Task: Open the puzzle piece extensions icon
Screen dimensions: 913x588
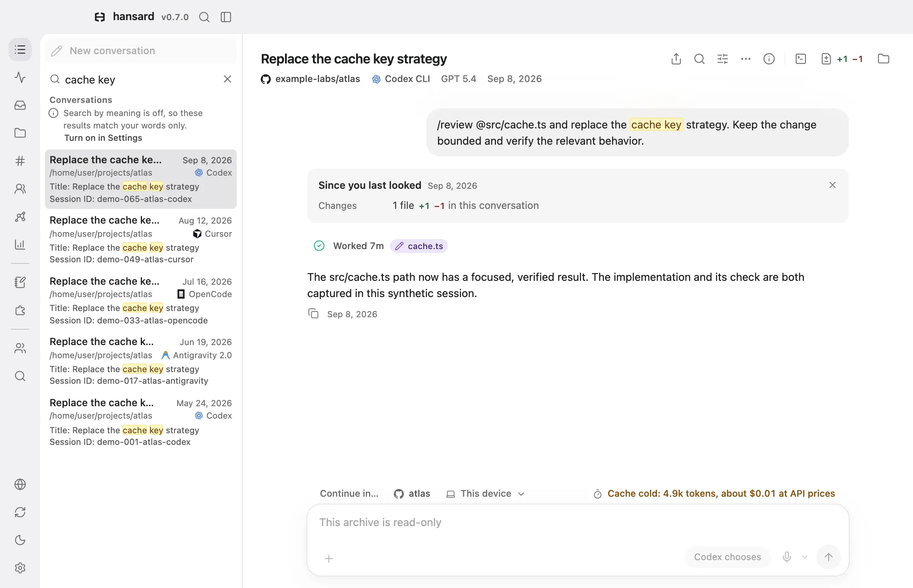Action: 20,310
